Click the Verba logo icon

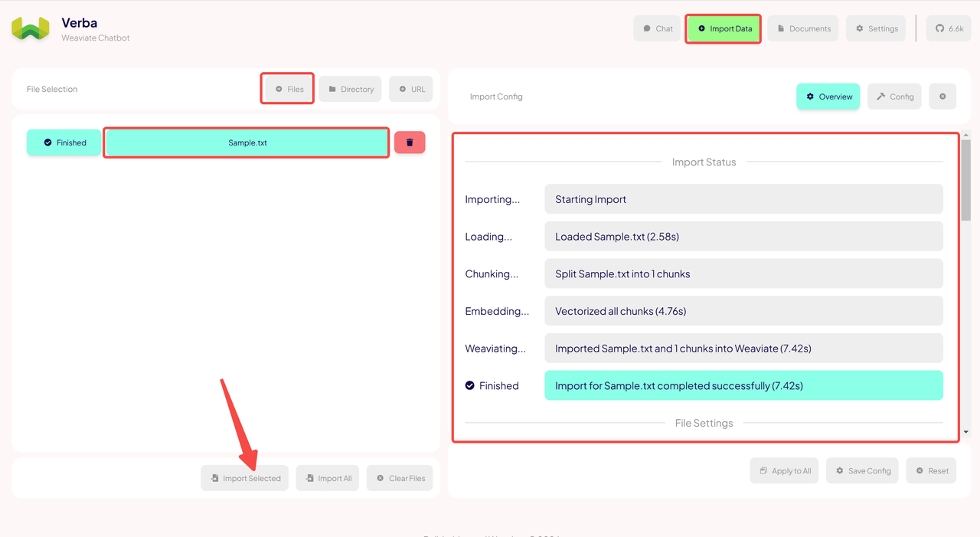pyautogui.click(x=31, y=29)
